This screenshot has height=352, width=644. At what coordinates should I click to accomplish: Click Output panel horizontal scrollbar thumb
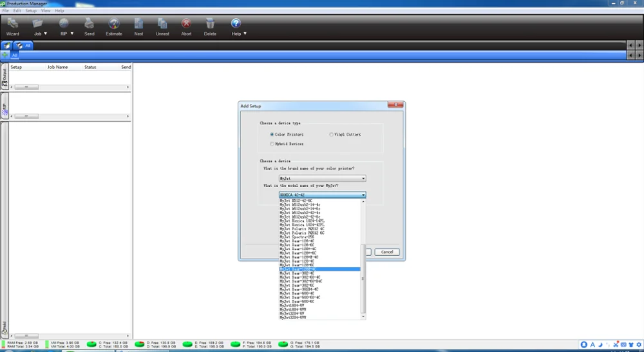[x=26, y=87]
